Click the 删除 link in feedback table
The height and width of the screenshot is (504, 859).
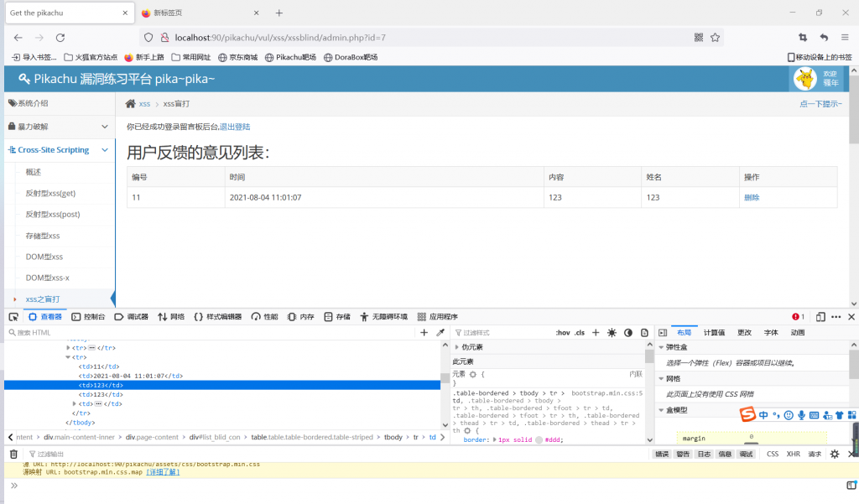[x=751, y=197]
